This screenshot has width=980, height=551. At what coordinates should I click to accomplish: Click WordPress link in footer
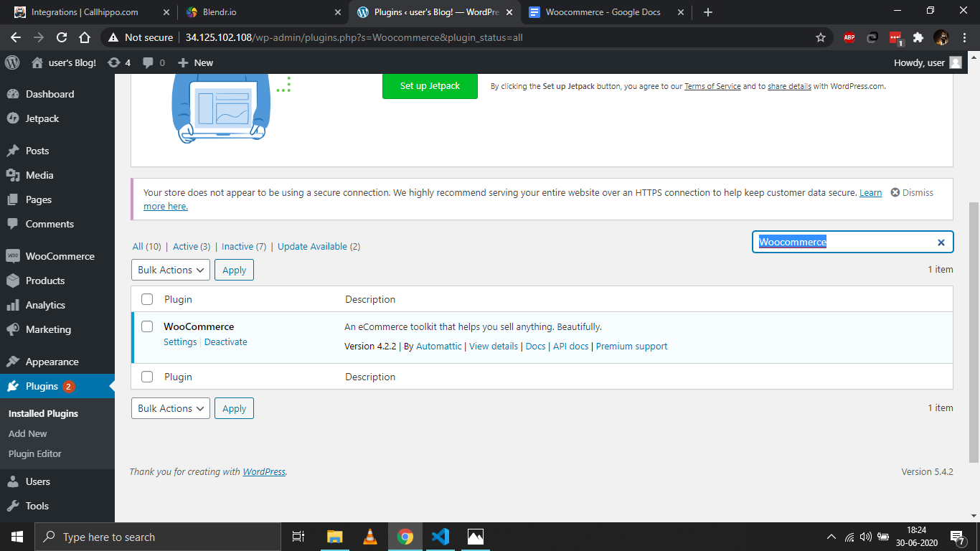[x=264, y=471]
